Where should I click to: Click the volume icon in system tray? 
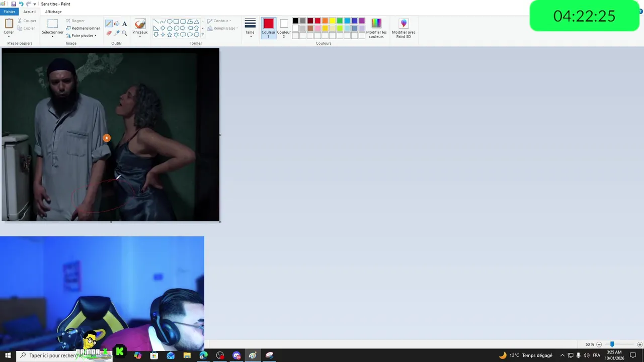tap(586, 355)
